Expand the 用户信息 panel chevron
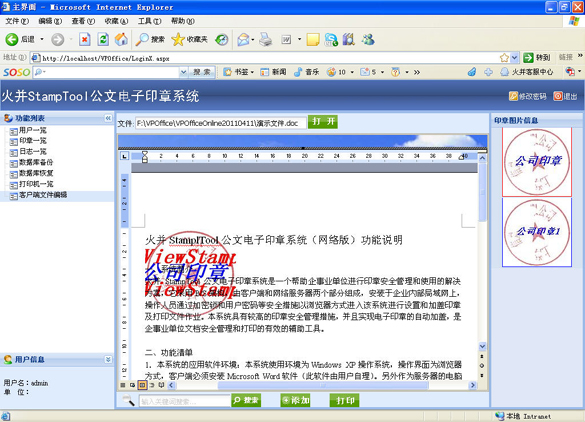585x422 pixels. [x=108, y=359]
